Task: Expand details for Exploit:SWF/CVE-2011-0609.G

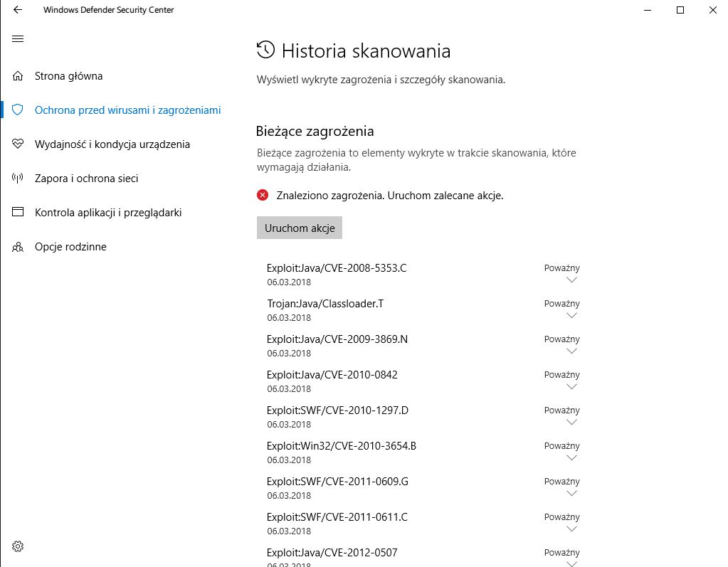Action: [x=570, y=493]
